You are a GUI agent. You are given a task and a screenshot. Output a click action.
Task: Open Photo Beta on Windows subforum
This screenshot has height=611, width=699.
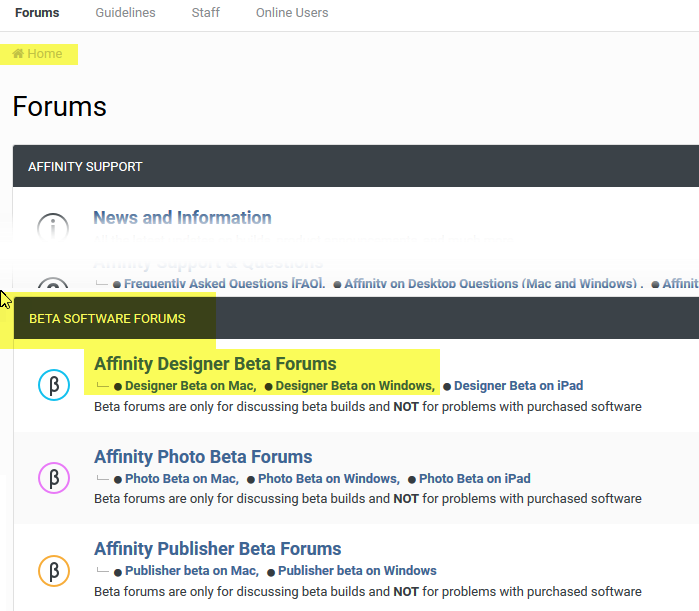point(329,479)
